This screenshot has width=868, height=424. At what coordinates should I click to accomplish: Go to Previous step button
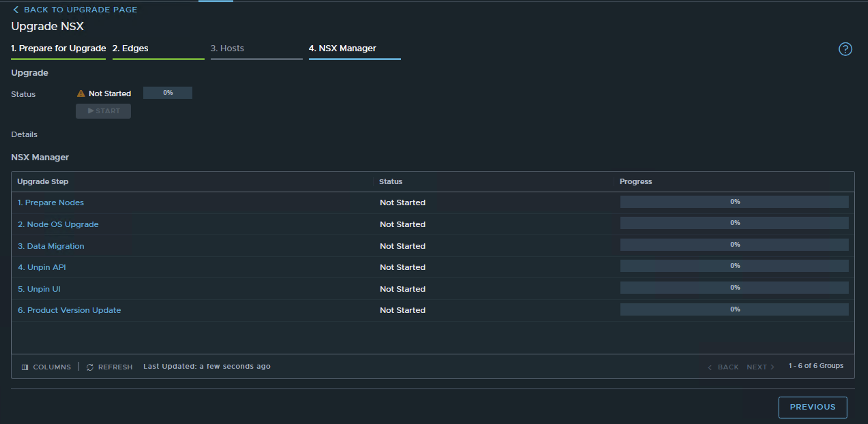(x=812, y=407)
